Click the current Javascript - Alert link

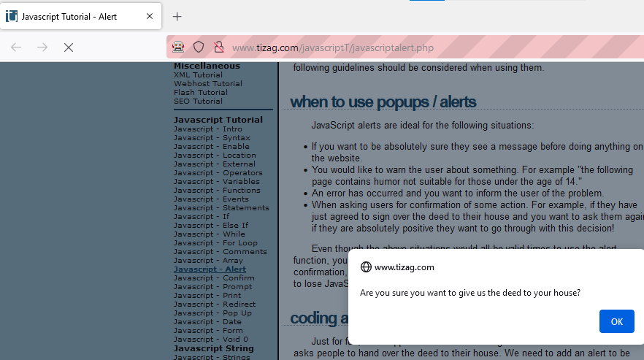(210, 269)
